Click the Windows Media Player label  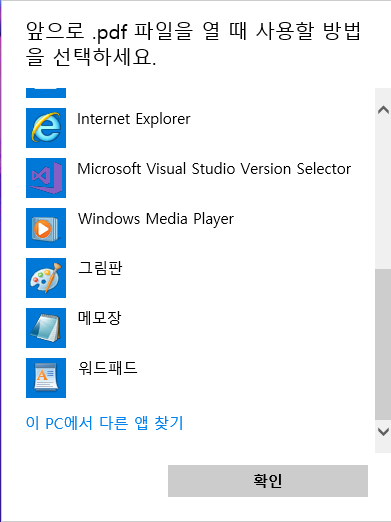point(156,219)
